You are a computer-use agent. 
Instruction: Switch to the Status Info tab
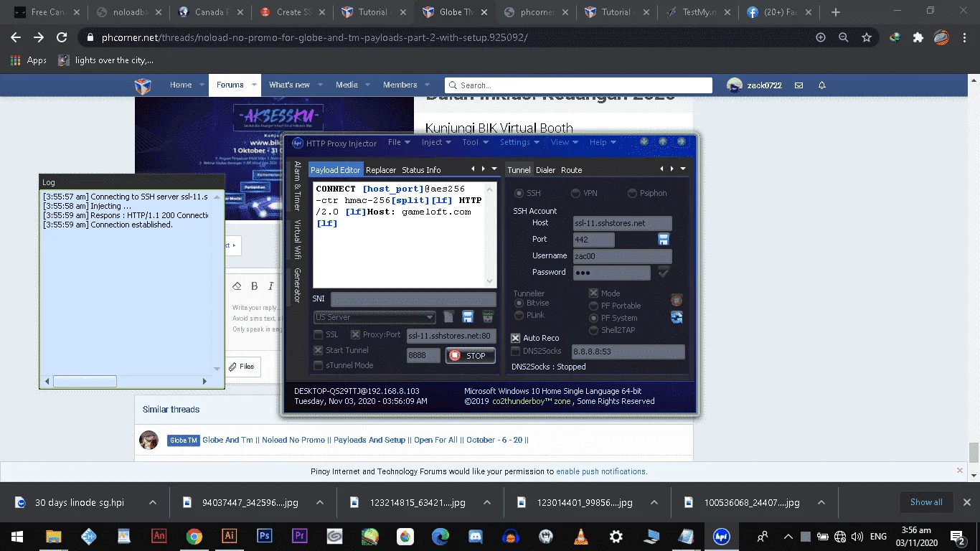click(421, 170)
